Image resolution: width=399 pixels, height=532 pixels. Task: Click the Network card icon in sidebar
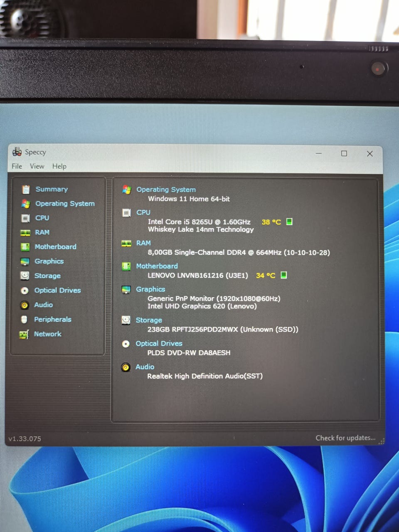pyautogui.click(x=24, y=334)
